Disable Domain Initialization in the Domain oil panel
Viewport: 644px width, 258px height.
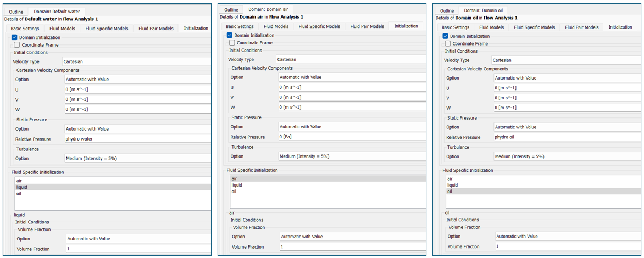pos(446,36)
